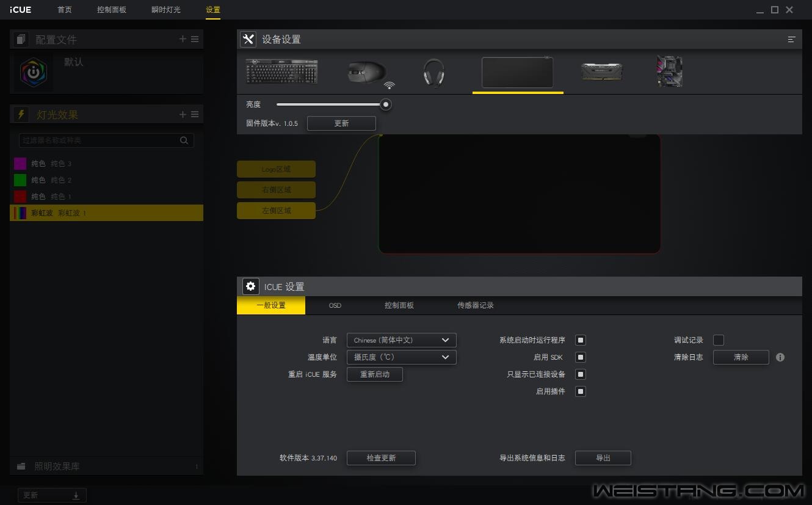
Task: Open the 灯光效果 list menu icon
Action: coord(195,114)
